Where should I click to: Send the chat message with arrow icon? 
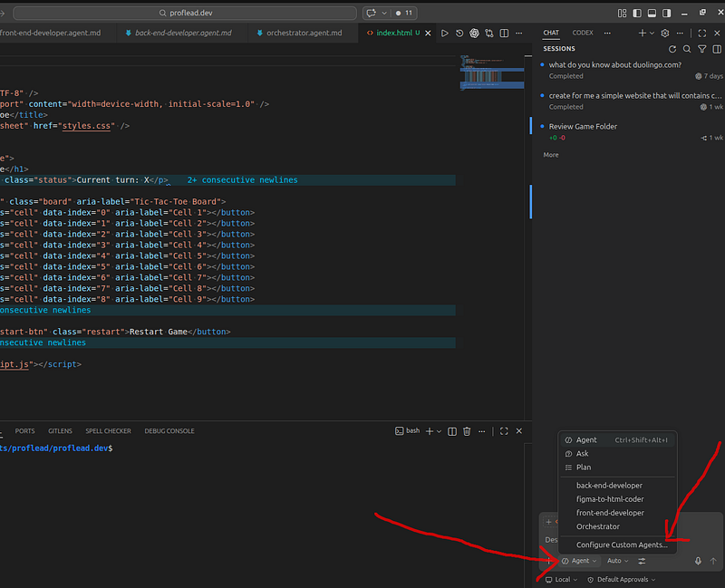pos(713,561)
